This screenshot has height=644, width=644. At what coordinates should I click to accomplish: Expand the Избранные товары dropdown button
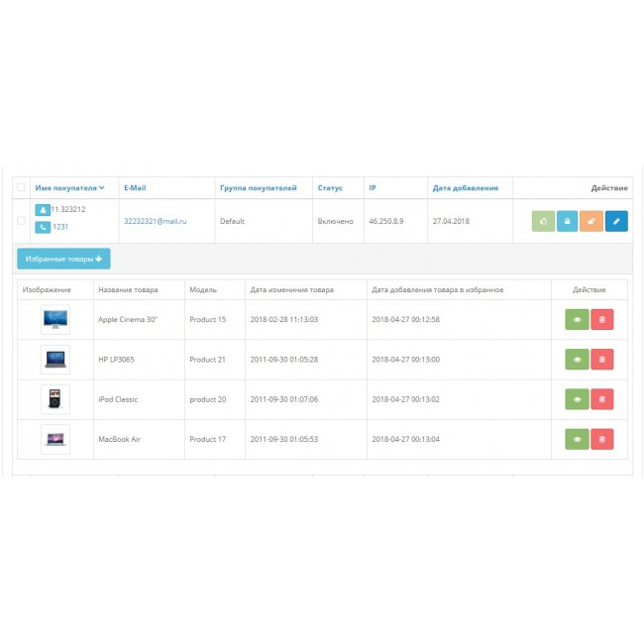click(x=63, y=259)
